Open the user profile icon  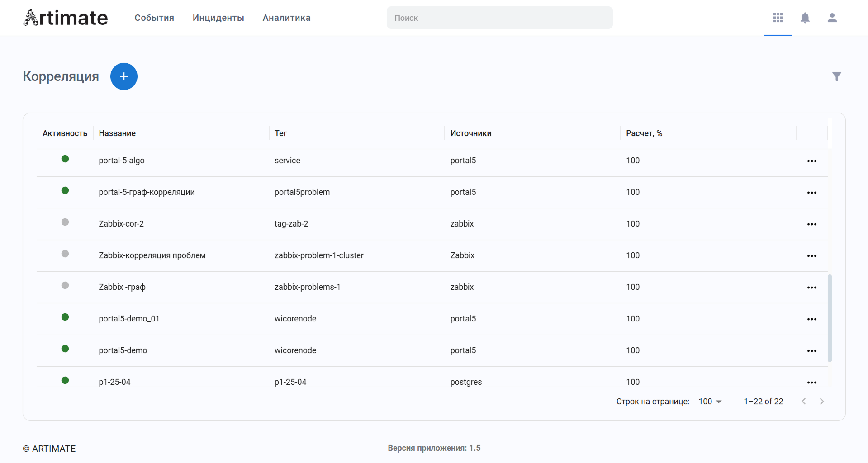tap(832, 18)
